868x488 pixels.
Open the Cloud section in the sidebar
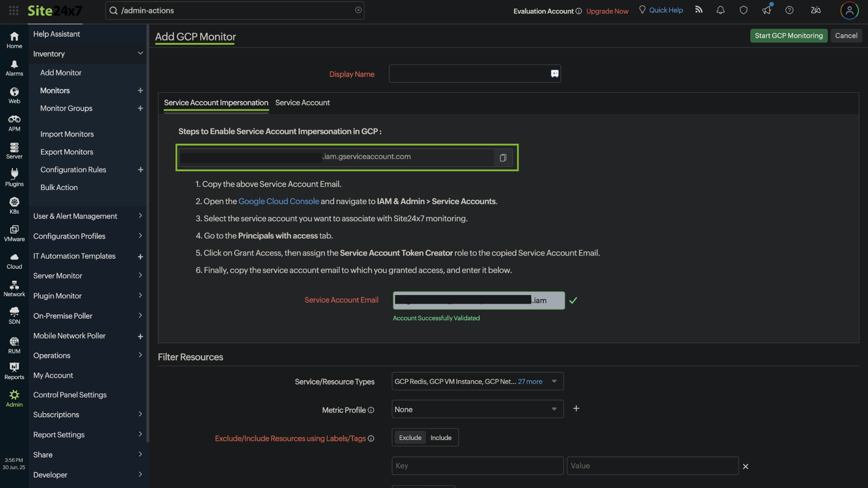[14, 260]
